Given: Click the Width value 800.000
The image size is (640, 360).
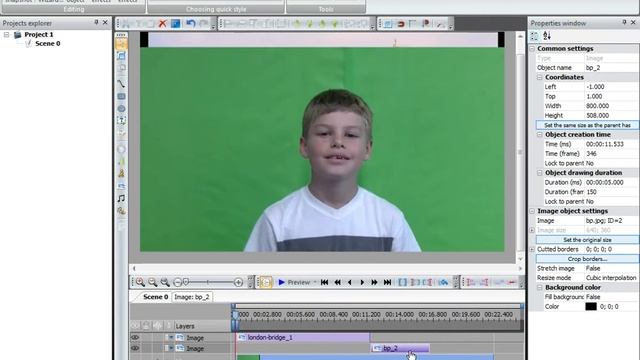Looking at the screenshot, I should [611, 106].
